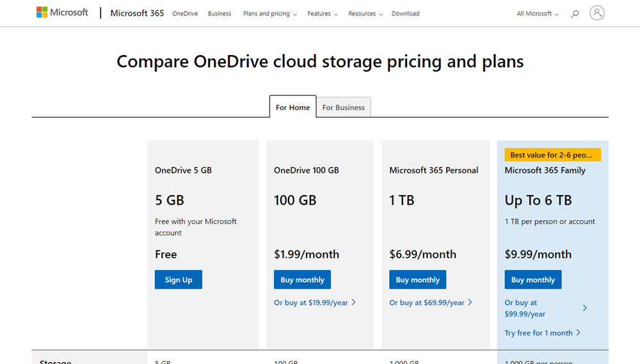
Task: Click Sign Up for OneDrive 5 GB
Action: (179, 280)
